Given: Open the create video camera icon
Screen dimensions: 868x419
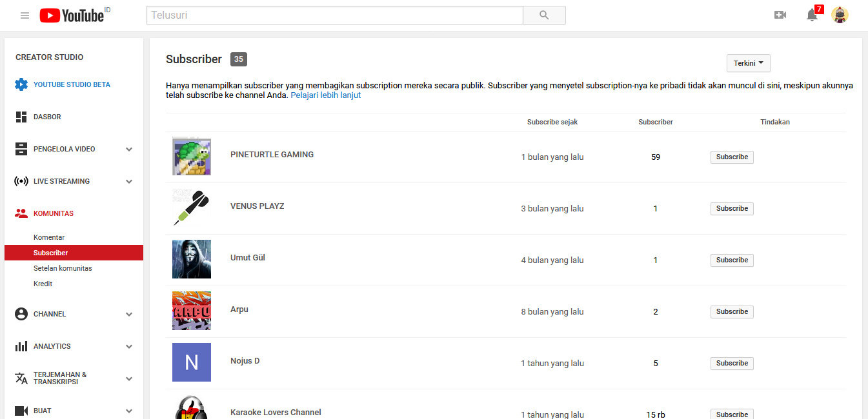Looking at the screenshot, I should point(780,15).
